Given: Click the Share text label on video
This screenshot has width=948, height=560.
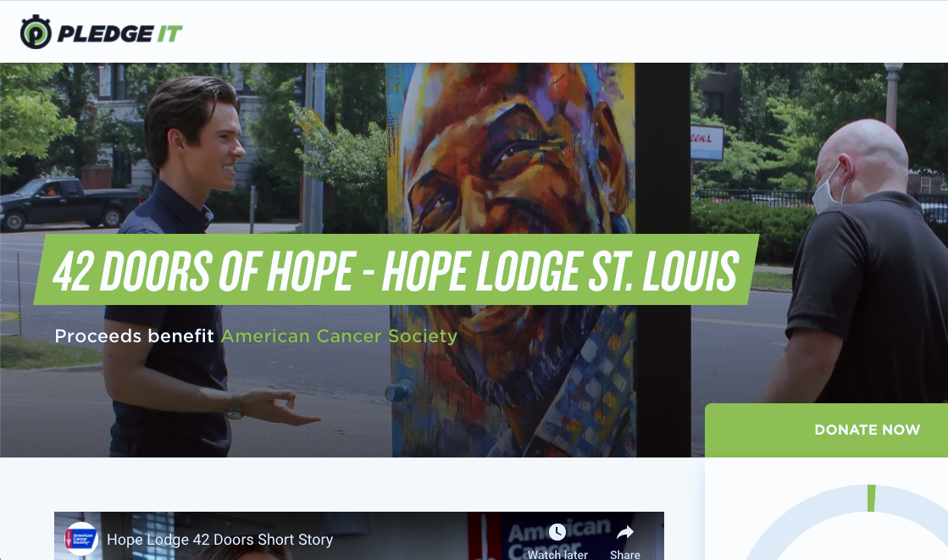Looking at the screenshot, I should [x=625, y=554].
